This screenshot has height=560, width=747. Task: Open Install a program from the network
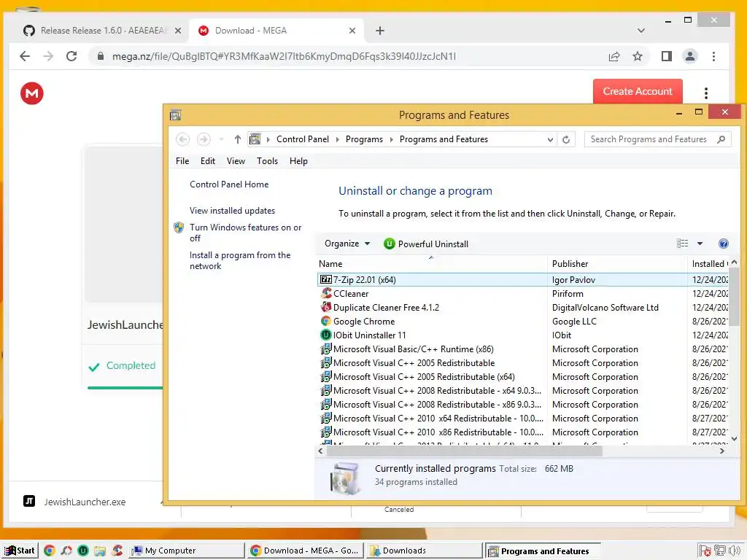(240, 260)
